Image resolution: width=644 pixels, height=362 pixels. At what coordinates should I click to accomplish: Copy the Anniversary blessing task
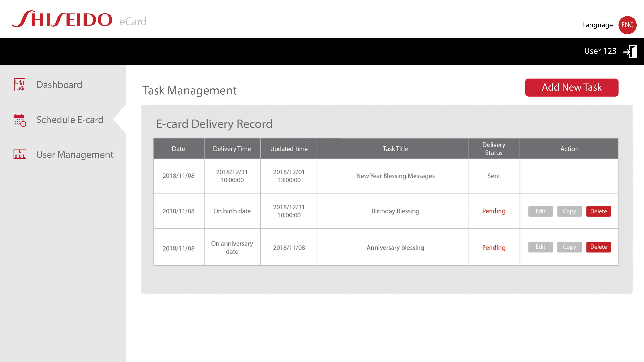[x=569, y=247]
